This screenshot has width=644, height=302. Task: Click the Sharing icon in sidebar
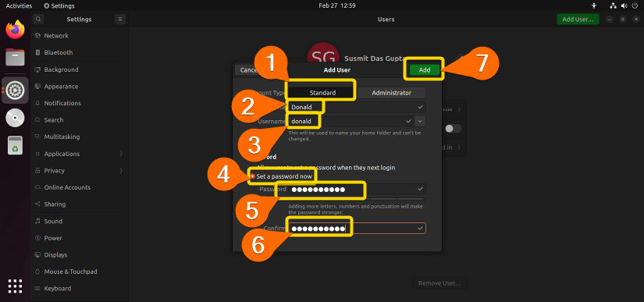pos(37,204)
